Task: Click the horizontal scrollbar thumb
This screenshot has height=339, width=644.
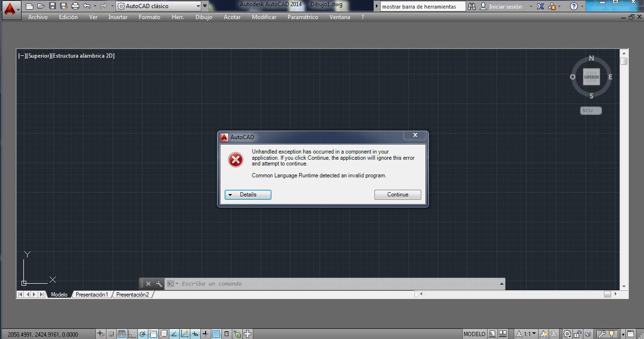Action: coord(607,295)
